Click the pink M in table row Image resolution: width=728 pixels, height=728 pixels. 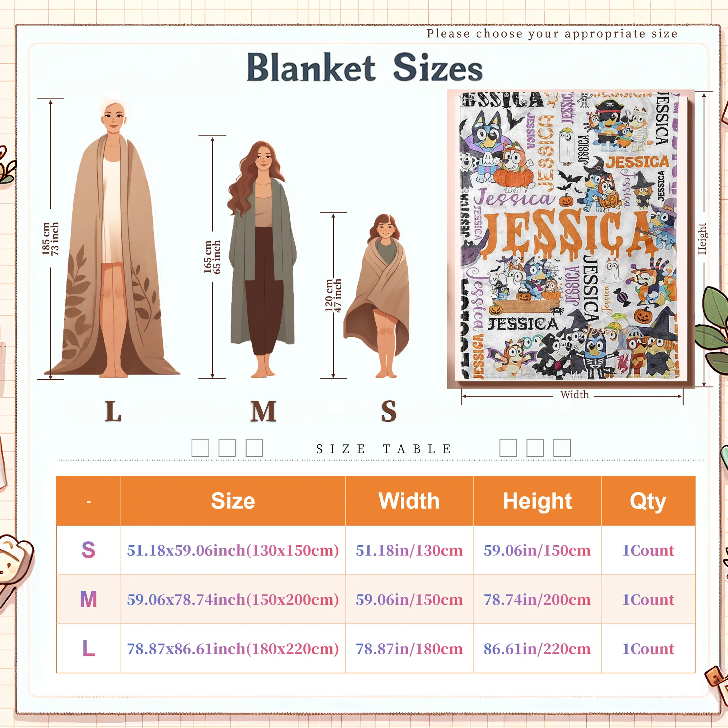click(x=89, y=599)
